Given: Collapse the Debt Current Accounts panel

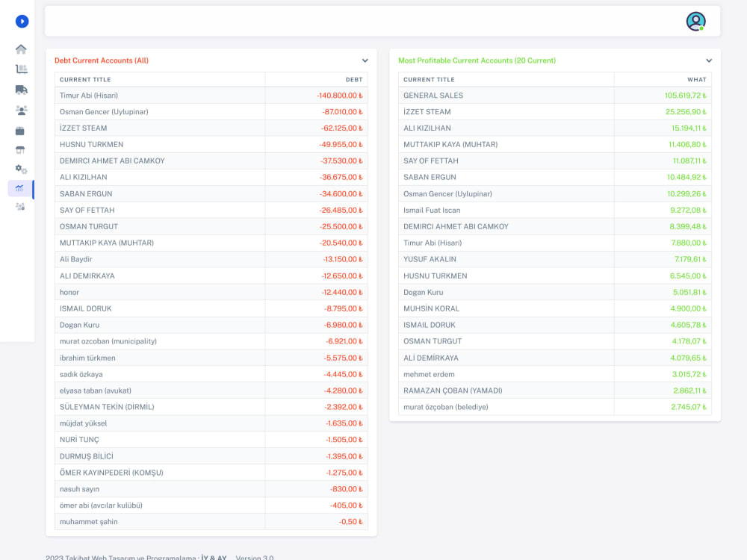Looking at the screenshot, I should (x=365, y=60).
